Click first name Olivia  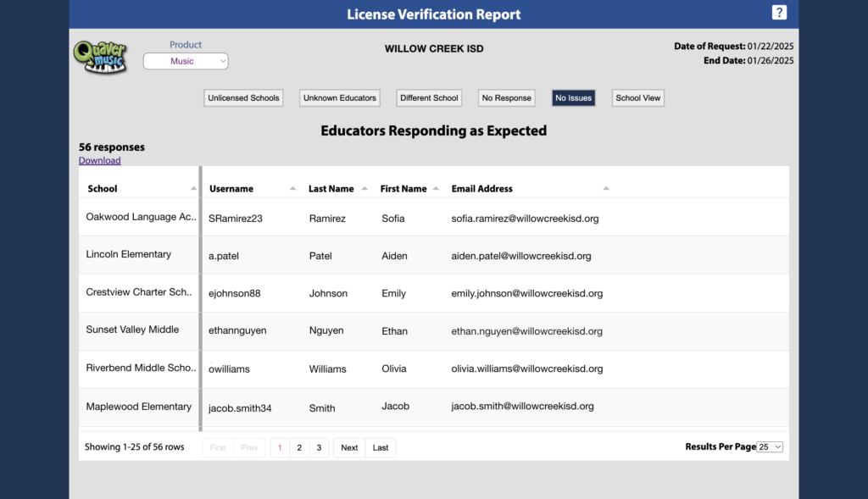(x=393, y=369)
